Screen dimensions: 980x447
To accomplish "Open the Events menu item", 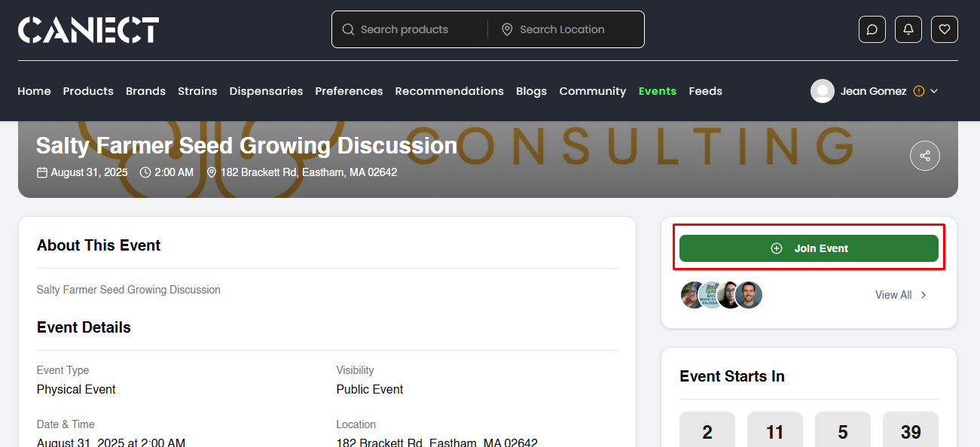I will point(657,91).
